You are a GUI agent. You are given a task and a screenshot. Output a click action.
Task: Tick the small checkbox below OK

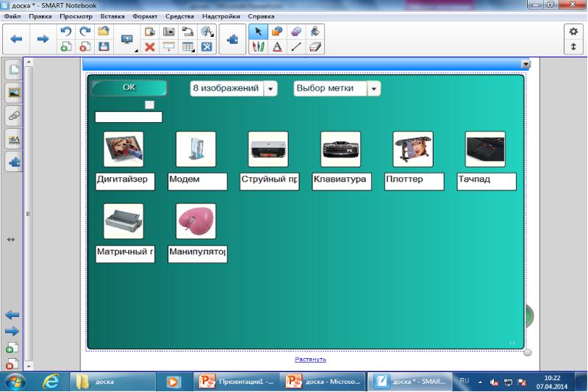[149, 104]
